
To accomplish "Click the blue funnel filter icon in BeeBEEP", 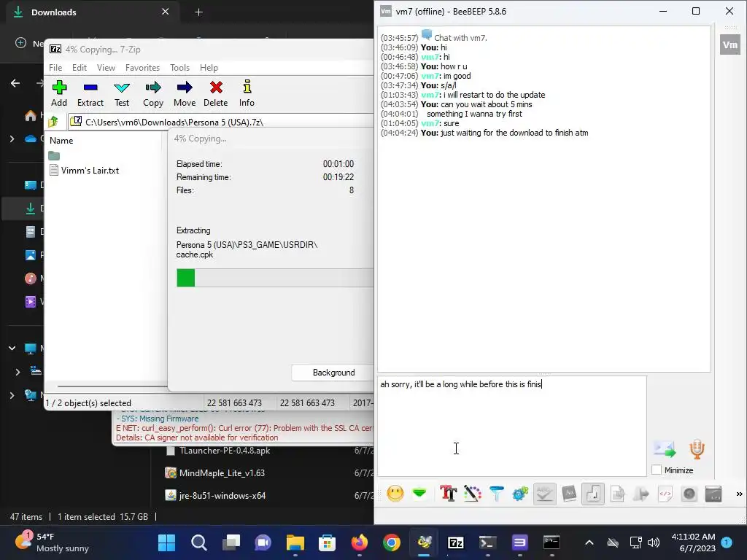I will (x=496, y=494).
